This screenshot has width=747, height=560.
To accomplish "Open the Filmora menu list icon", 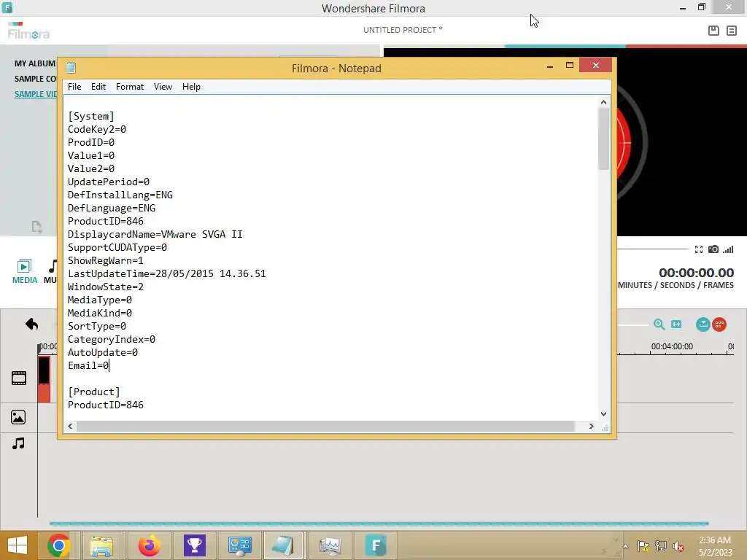I will (731, 31).
